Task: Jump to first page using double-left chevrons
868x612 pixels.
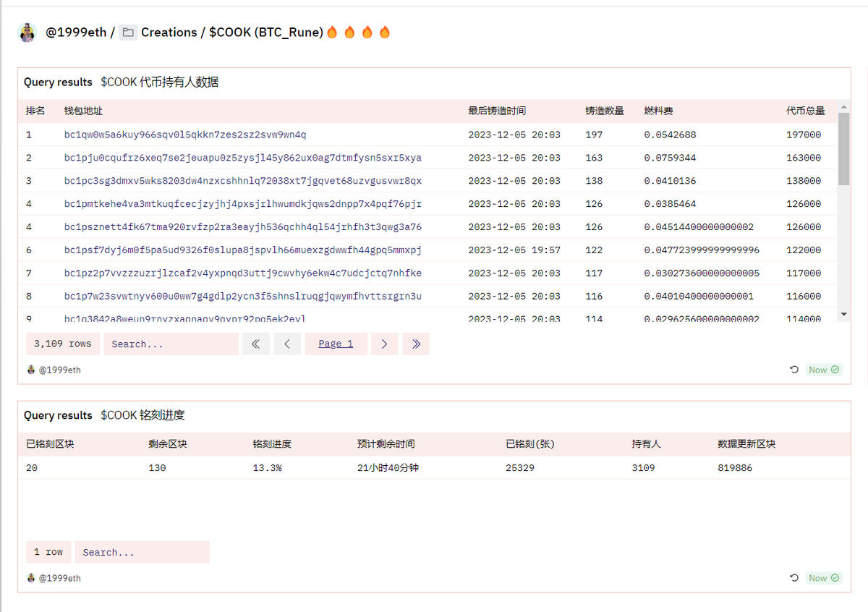Action: coord(256,344)
